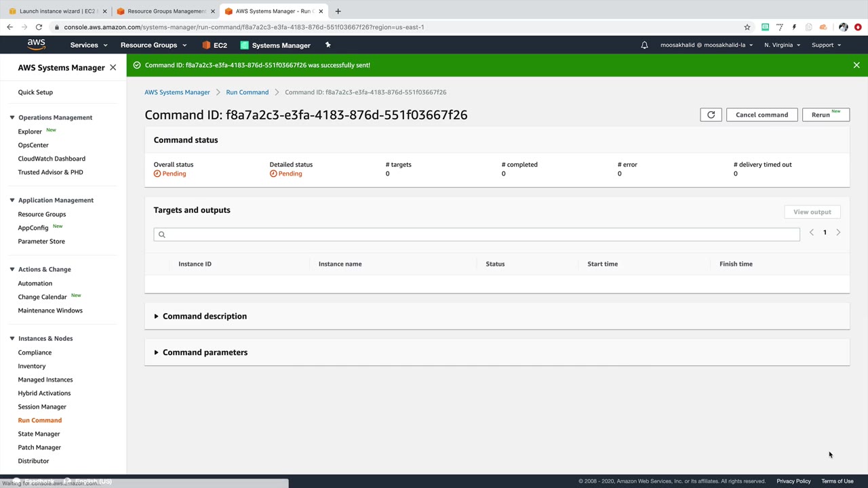Open the N. Virginia region dropdown
The image size is (868, 488).
tap(782, 45)
